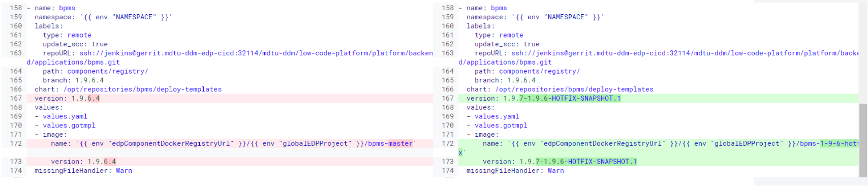Click line number 173 in the new-version pane

[x=448, y=162]
